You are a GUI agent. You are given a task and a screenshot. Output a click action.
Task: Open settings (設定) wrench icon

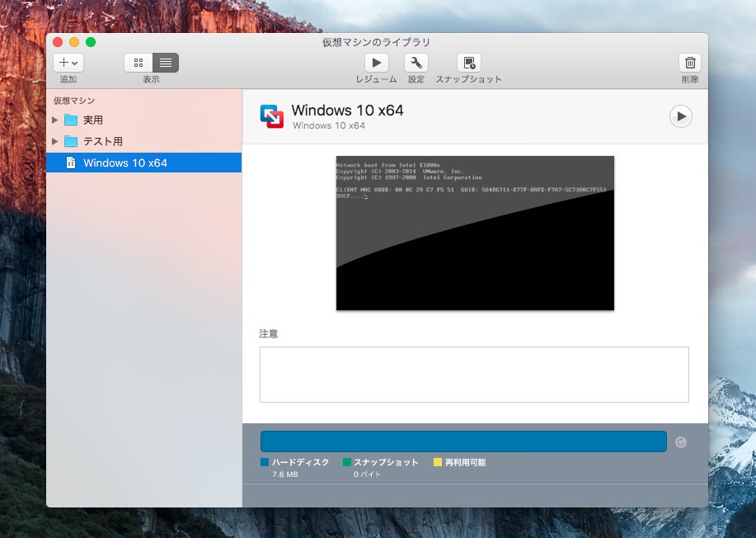click(416, 63)
